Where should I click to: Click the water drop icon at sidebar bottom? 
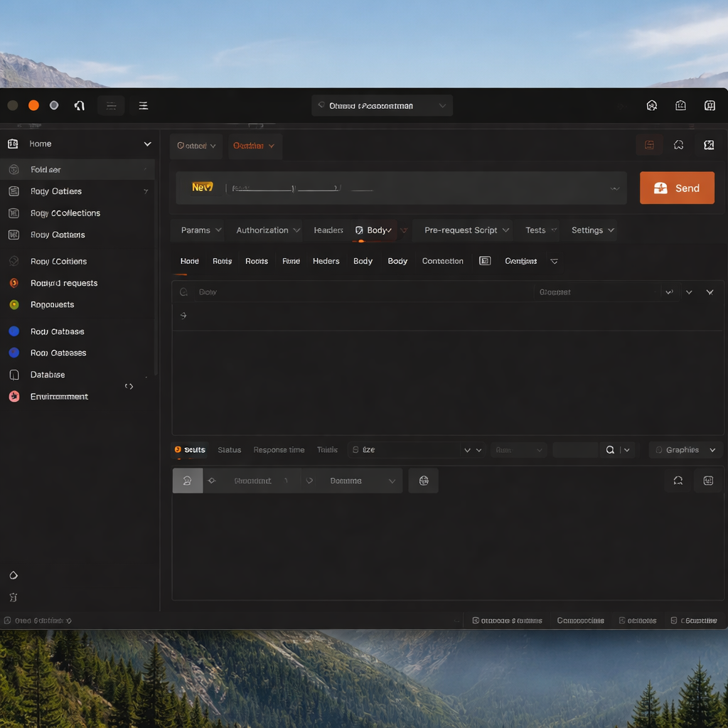pyautogui.click(x=14, y=575)
